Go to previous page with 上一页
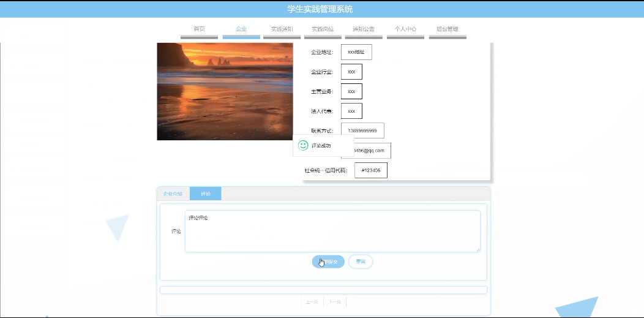Viewport: 644px width, 318px height. pos(312,303)
